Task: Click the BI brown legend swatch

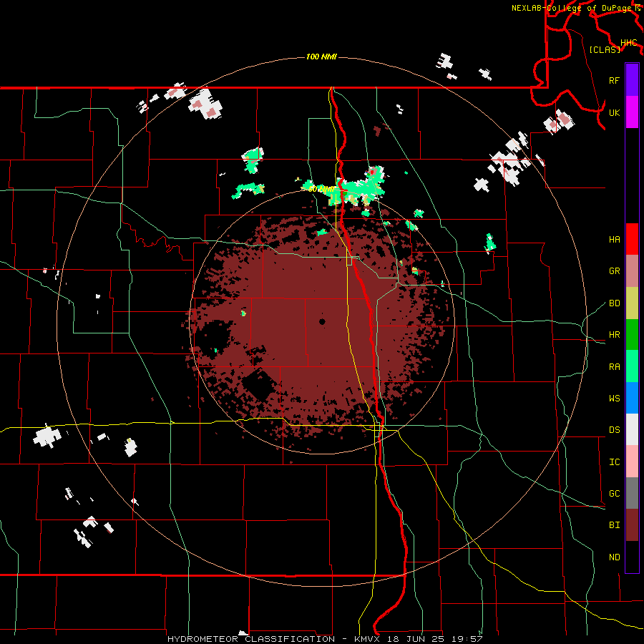Action: [632, 525]
